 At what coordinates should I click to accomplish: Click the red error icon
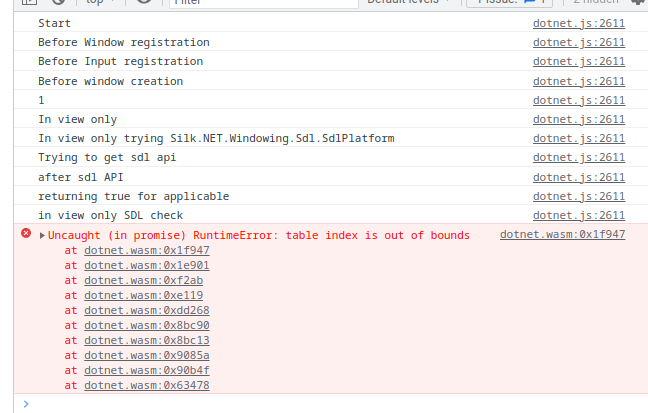click(26, 234)
